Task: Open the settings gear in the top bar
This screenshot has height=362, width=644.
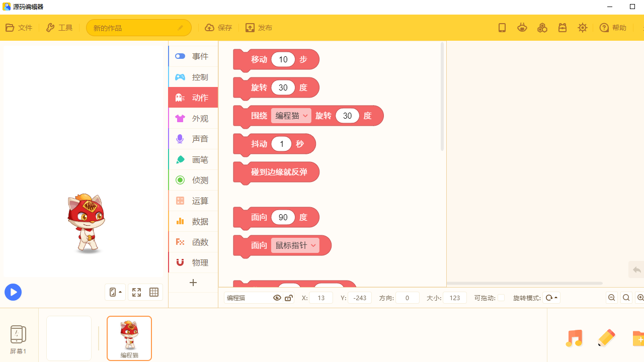Action: (x=582, y=28)
